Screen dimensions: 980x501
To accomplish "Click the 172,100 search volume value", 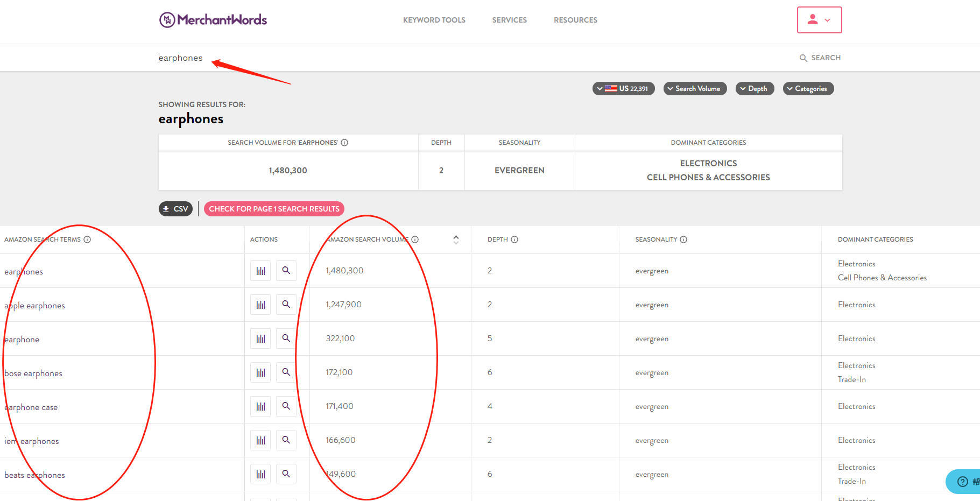I will click(339, 372).
